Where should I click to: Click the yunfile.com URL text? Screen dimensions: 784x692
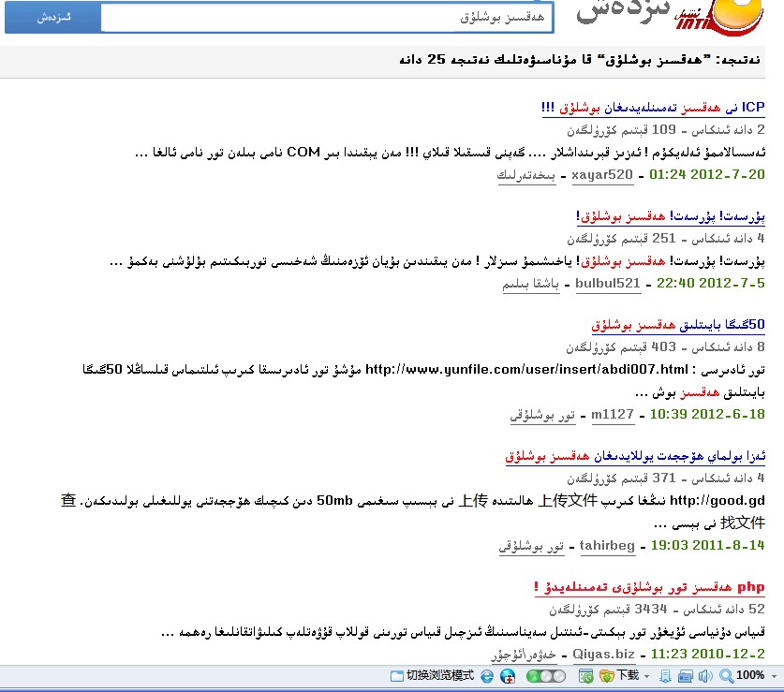[527, 370]
